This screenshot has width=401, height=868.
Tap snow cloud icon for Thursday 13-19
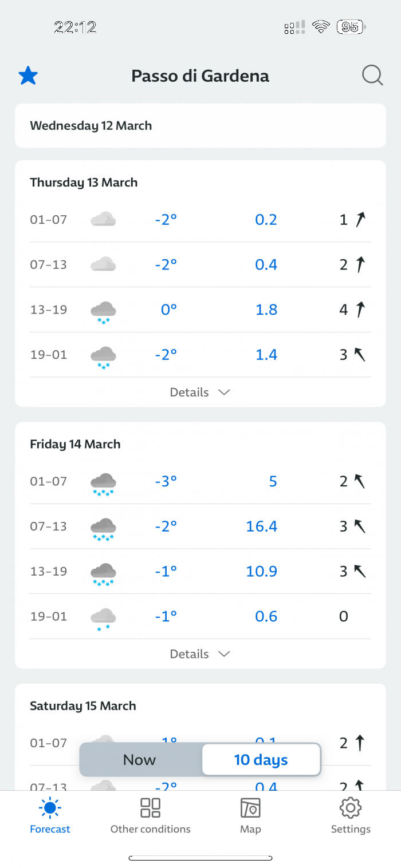click(x=103, y=312)
